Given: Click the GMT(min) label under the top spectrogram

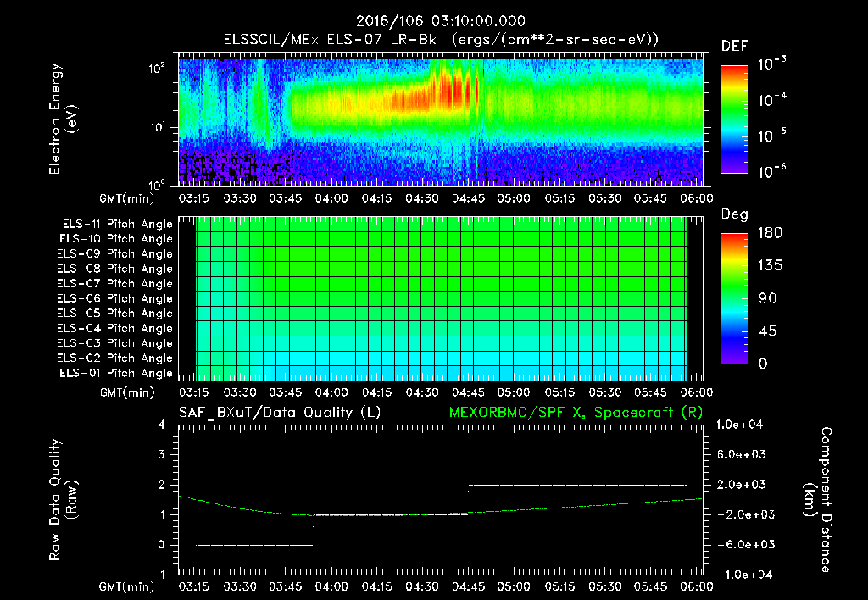Looking at the screenshot, I should point(125,199).
